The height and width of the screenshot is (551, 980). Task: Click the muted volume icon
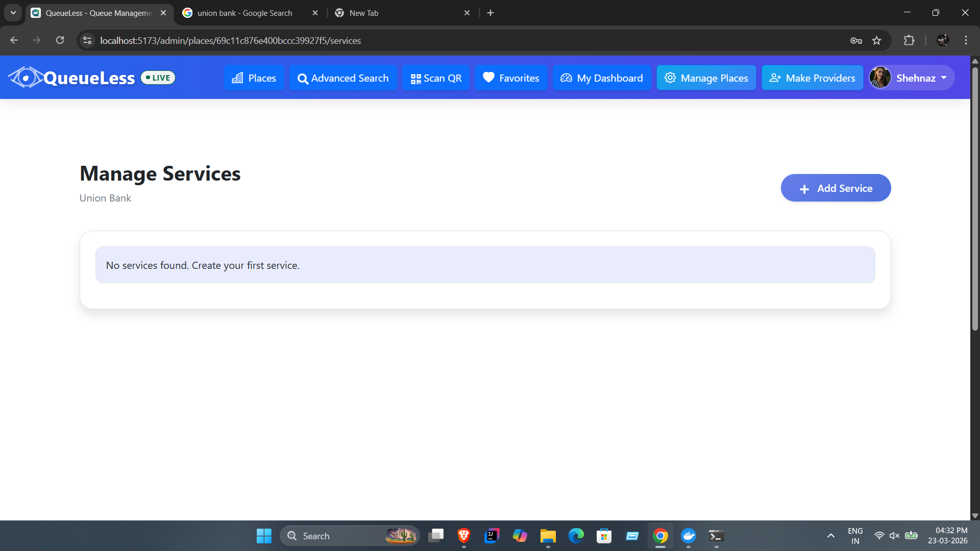tap(894, 536)
